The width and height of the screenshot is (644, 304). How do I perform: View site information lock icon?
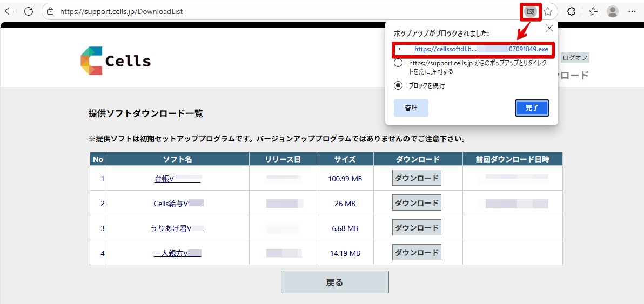click(x=50, y=11)
